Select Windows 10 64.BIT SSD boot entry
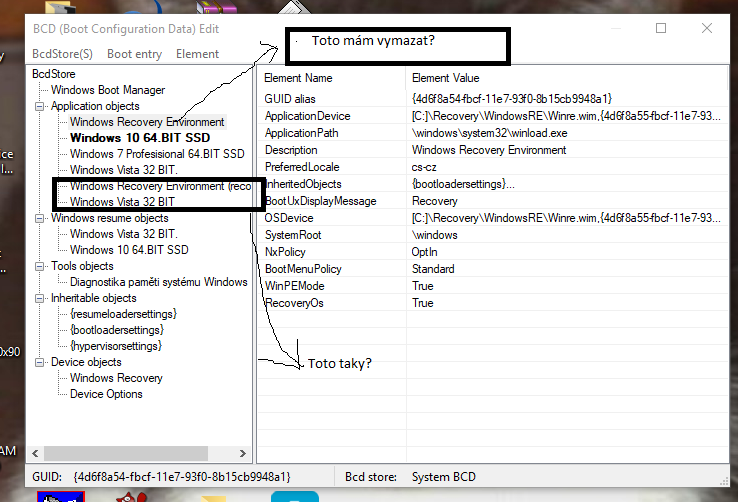Image resolution: width=738 pixels, height=502 pixels. coord(140,138)
